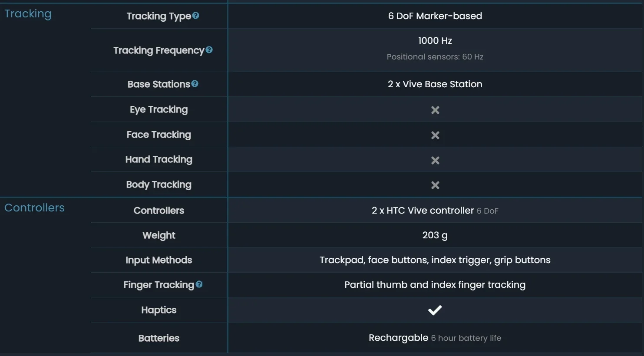Click help icon next to Tracking Type
The height and width of the screenshot is (356, 644).
(x=196, y=16)
